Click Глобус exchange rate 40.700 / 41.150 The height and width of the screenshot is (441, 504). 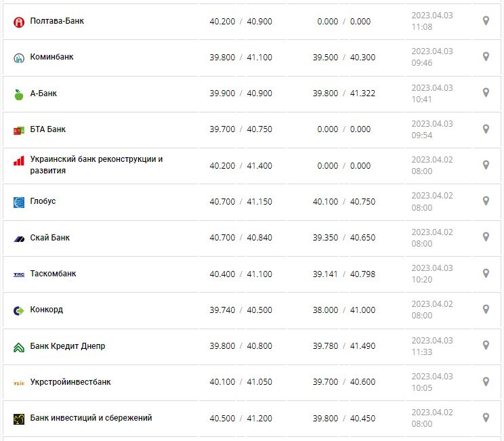[240, 202]
